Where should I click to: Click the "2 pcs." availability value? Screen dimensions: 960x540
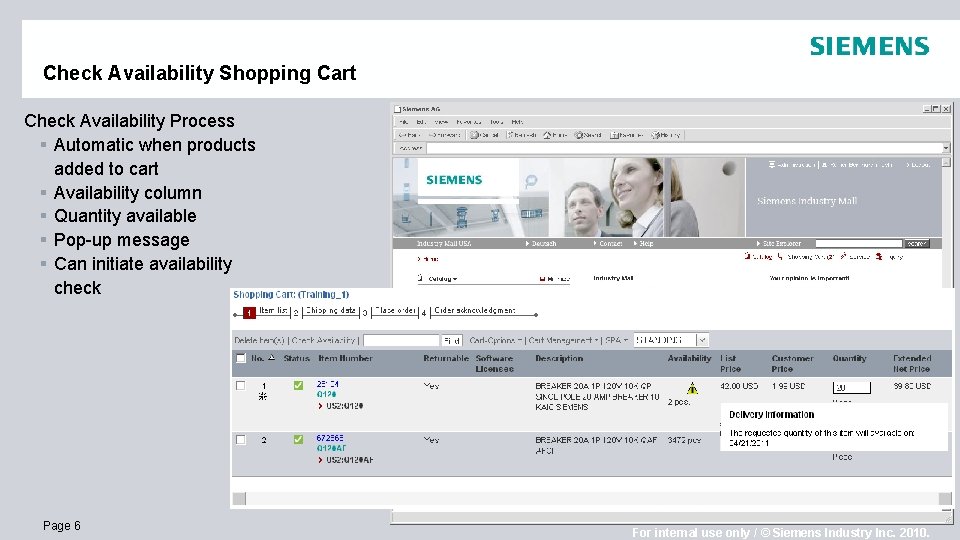point(679,402)
